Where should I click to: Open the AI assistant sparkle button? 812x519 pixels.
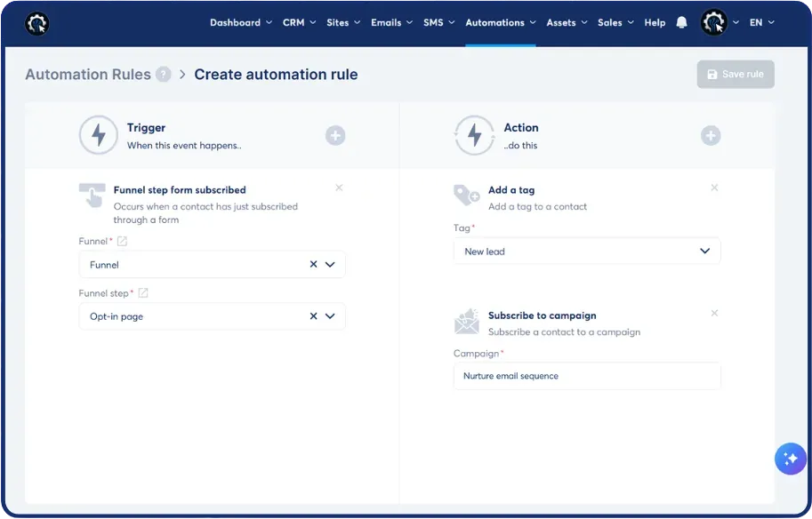(x=791, y=459)
